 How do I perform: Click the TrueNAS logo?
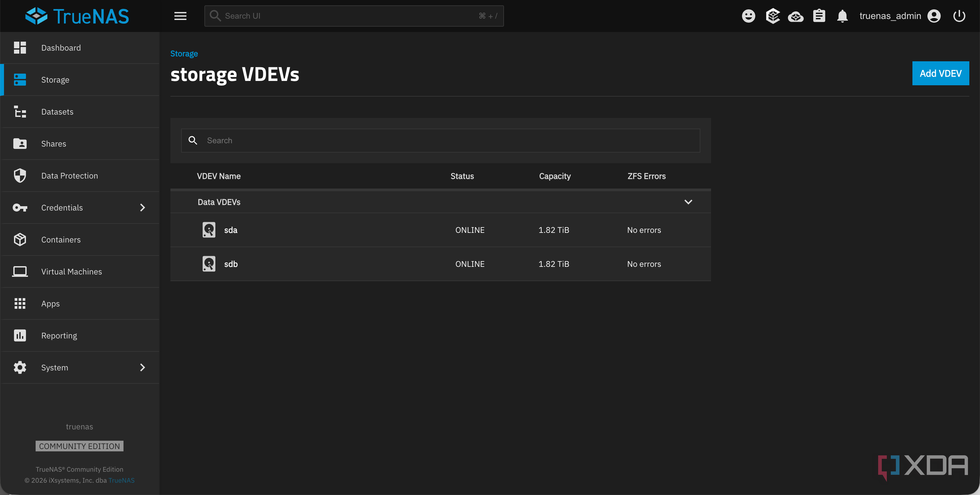tap(77, 16)
